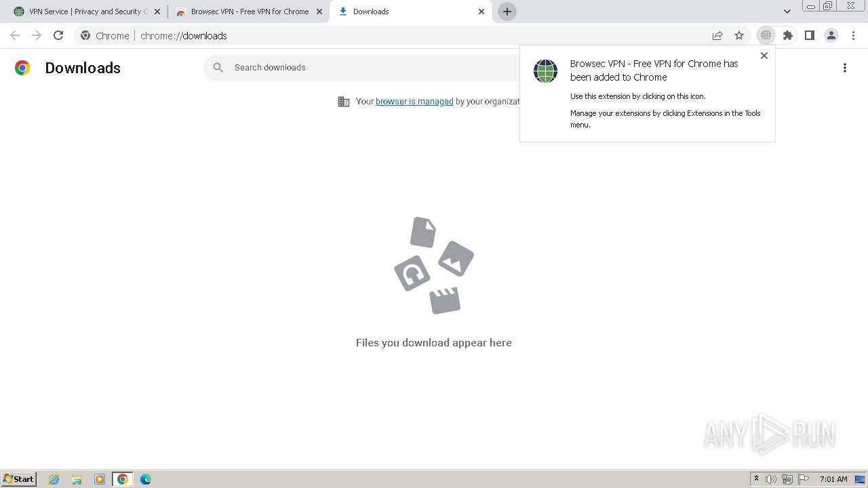
Task: Close the Downloads tab
Action: pyautogui.click(x=481, y=12)
